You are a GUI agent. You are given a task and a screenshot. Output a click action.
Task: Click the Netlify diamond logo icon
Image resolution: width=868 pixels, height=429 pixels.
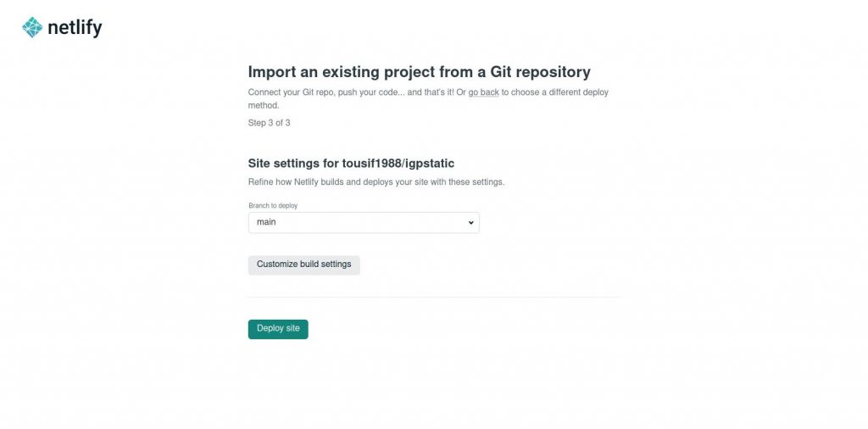(x=32, y=27)
